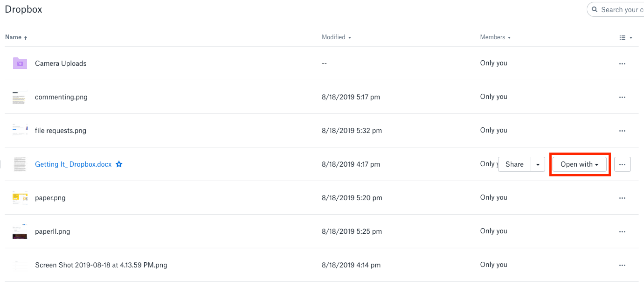Open more options for paperII.png
Screen dimensions: 644x294
pyautogui.click(x=622, y=231)
